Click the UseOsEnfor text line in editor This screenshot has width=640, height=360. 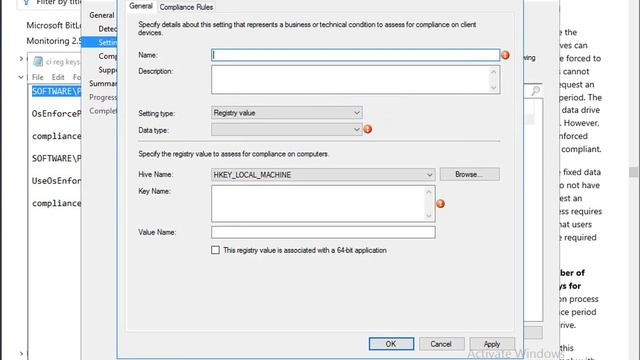(x=57, y=180)
